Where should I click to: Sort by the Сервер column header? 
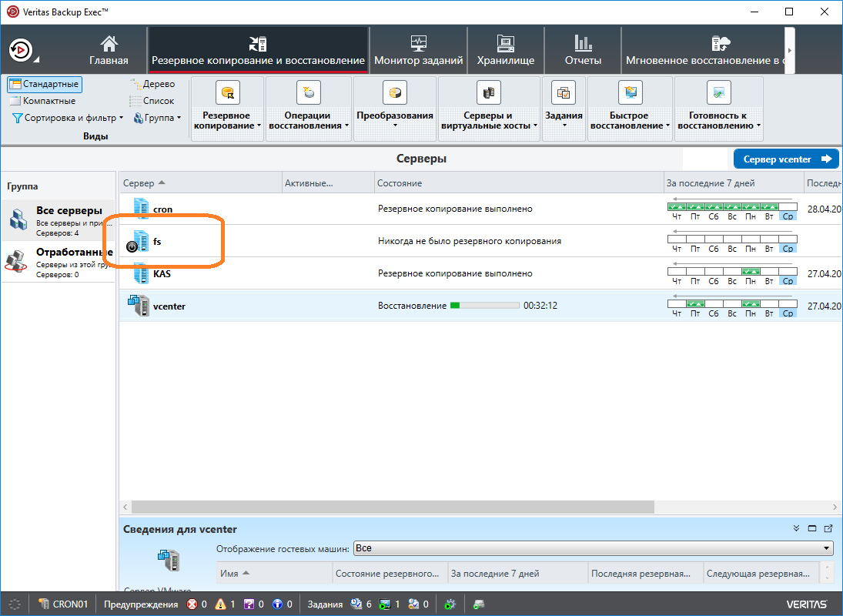[x=200, y=183]
